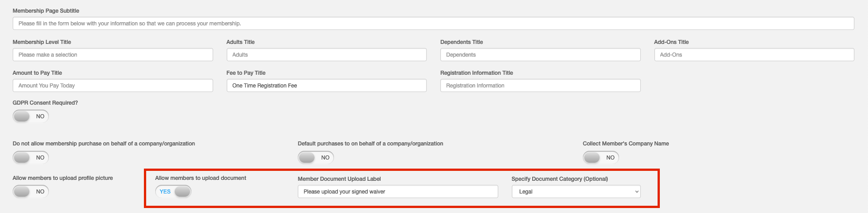Focus the Amount to Pay Title field
Viewport: 868px width, 213px height.
(x=113, y=86)
